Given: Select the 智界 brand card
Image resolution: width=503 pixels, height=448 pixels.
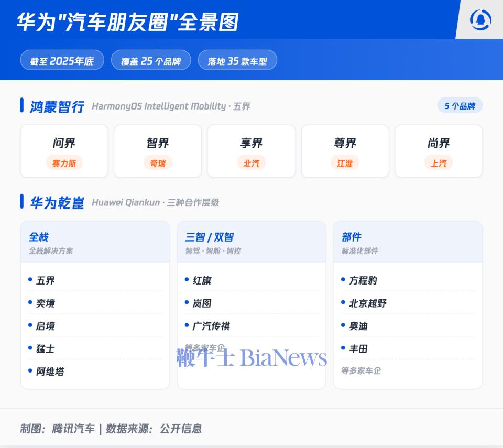Looking at the screenshot, I should (x=158, y=151).
